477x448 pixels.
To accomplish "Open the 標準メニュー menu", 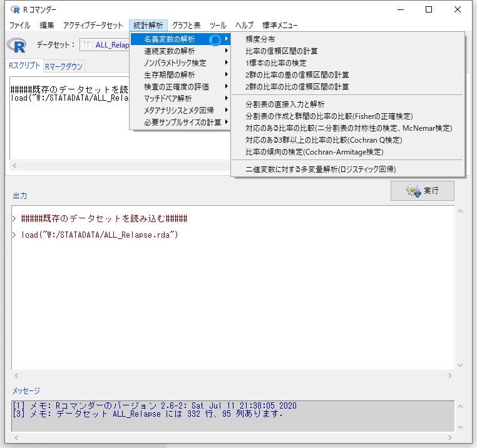I will click(x=280, y=25).
